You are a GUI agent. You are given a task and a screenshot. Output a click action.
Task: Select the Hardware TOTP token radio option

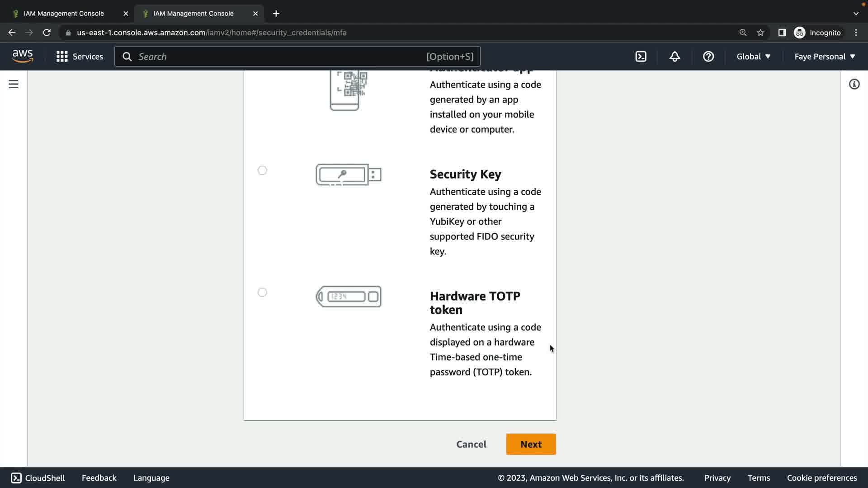[x=262, y=293]
